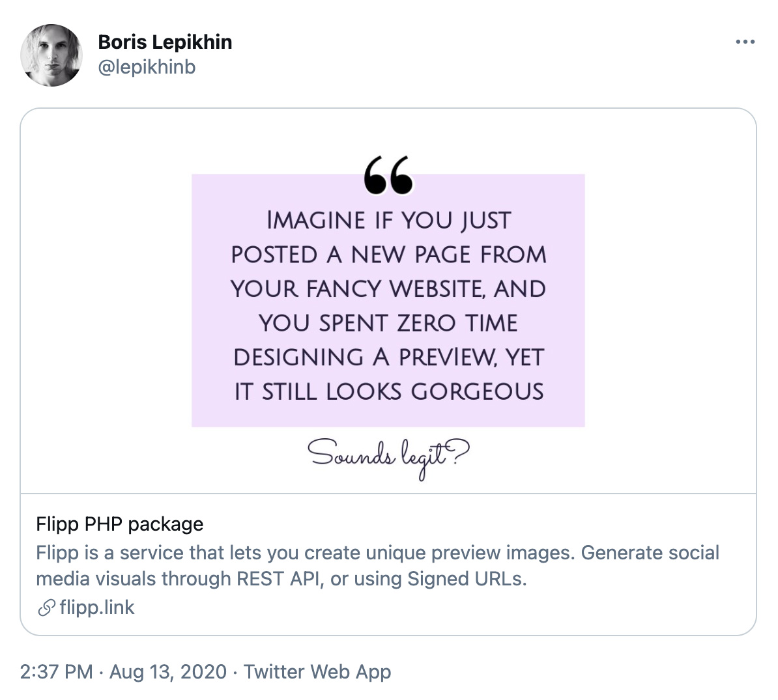The width and height of the screenshot is (778, 700).
Task: Click the @lepikhinb handle
Action: pyautogui.click(x=145, y=66)
